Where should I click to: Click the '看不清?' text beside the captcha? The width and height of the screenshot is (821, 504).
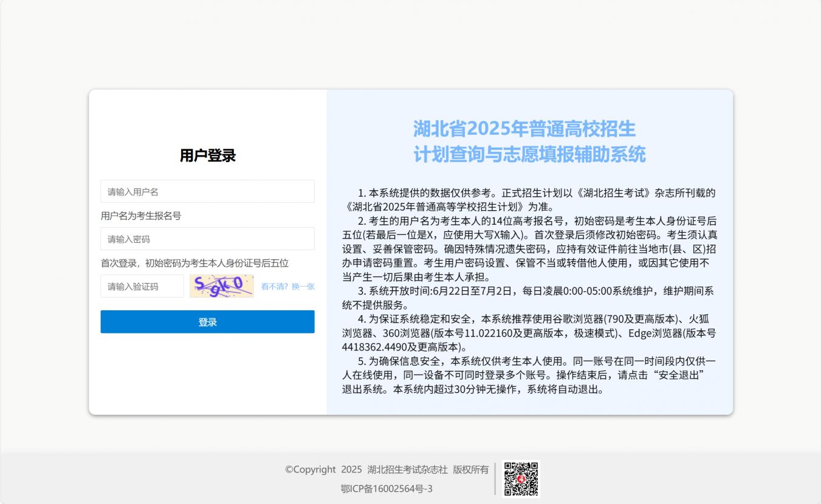(275, 287)
